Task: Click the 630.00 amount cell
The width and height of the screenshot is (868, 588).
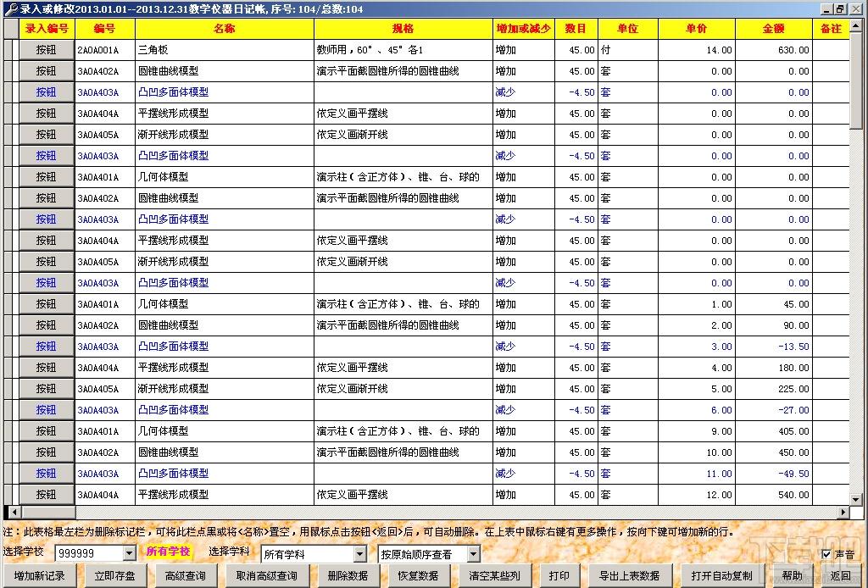Action: point(773,50)
